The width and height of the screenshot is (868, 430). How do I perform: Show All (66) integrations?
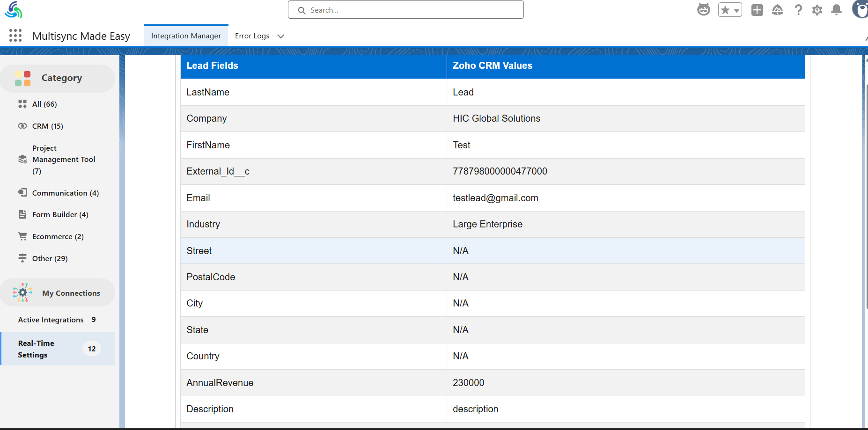pos(44,104)
